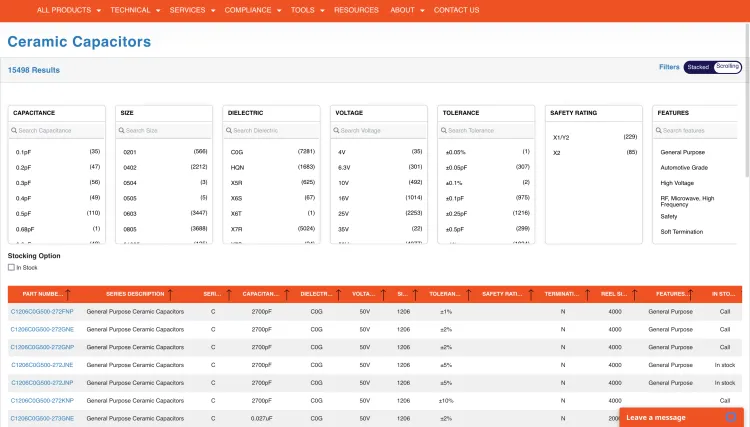
Task: Open part C1206C0G500-272KNP link
Action: [x=42, y=401]
